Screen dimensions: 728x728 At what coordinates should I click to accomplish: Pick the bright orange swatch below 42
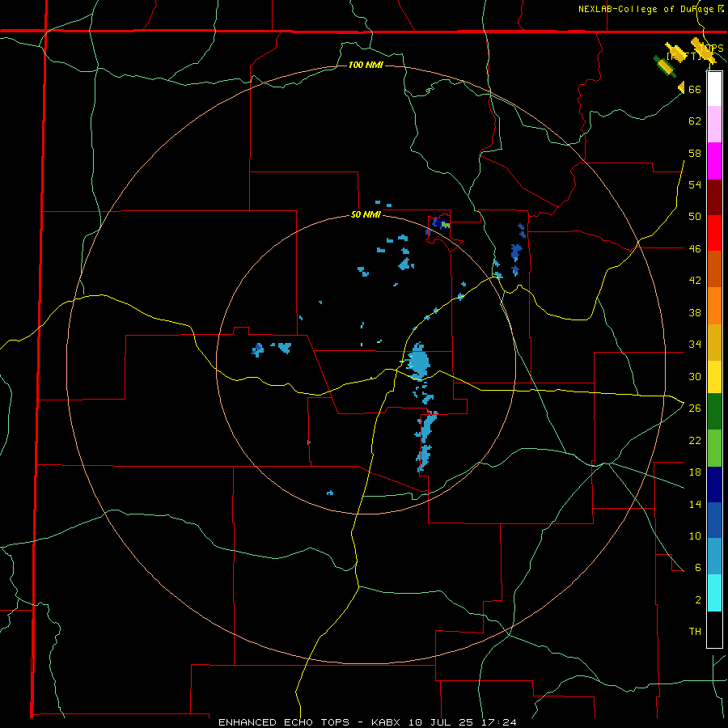(714, 305)
